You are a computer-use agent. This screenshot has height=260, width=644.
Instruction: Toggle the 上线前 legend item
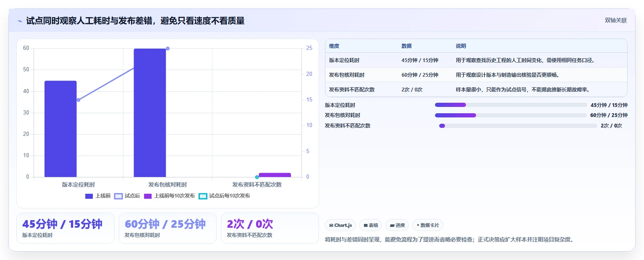(x=97, y=196)
